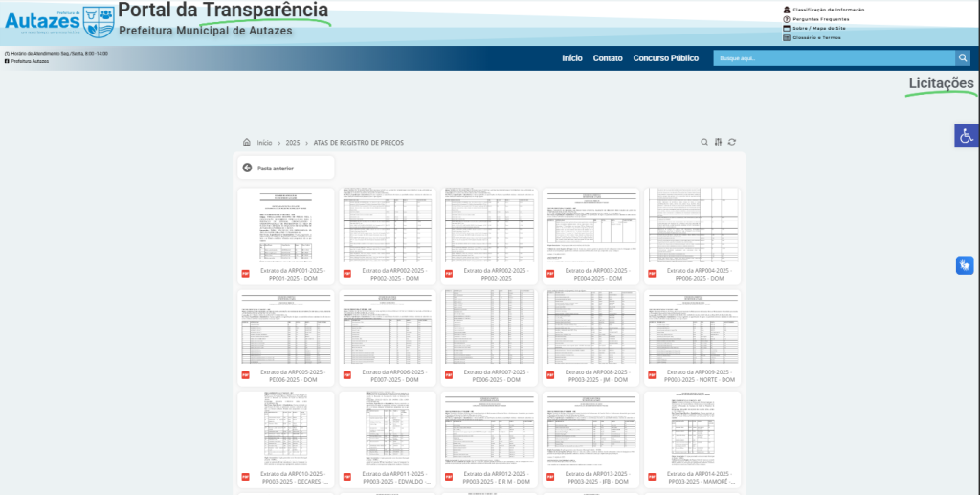Open the sign language hands widget
The width and height of the screenshot is (980, 495).
tap(965, 265)
